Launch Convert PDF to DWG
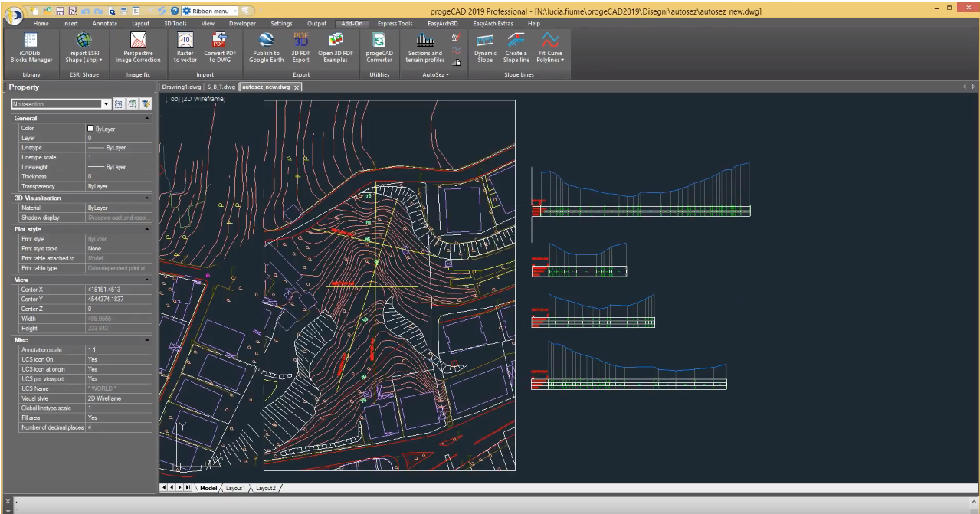This screenshot has width=980, height=514. click(x=219, y=47)
